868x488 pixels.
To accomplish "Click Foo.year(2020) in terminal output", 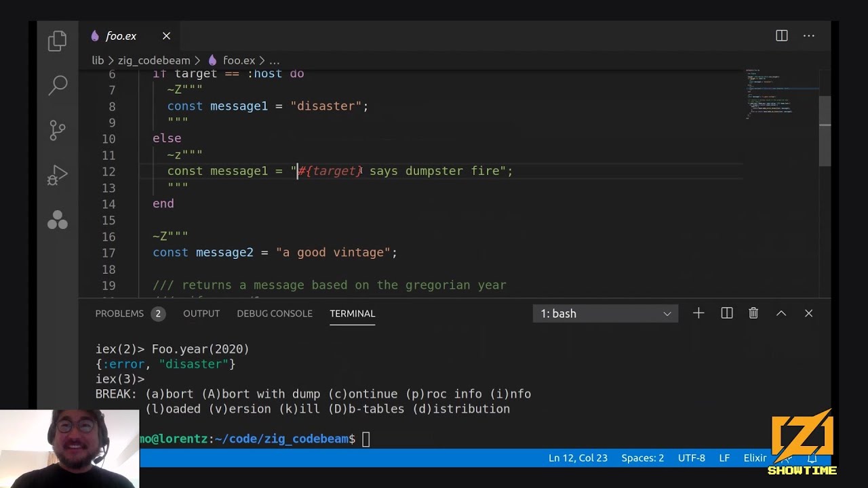I will tap(200, 349).
